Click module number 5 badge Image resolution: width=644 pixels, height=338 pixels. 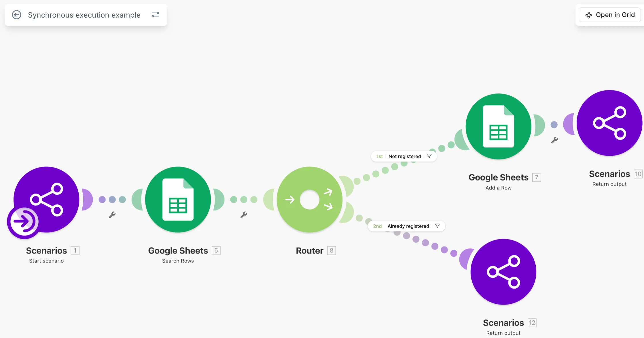(216, 250)
